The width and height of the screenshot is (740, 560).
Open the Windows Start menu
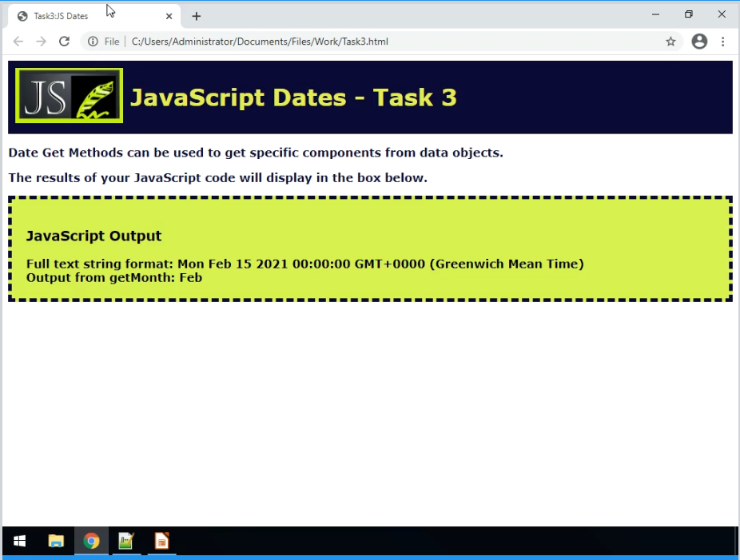pos(19,541)
